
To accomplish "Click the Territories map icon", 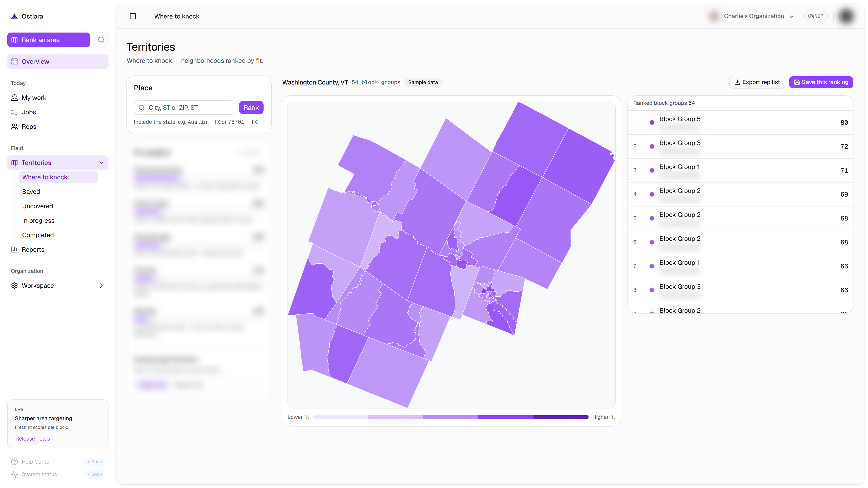I will [x=14, y=163].
